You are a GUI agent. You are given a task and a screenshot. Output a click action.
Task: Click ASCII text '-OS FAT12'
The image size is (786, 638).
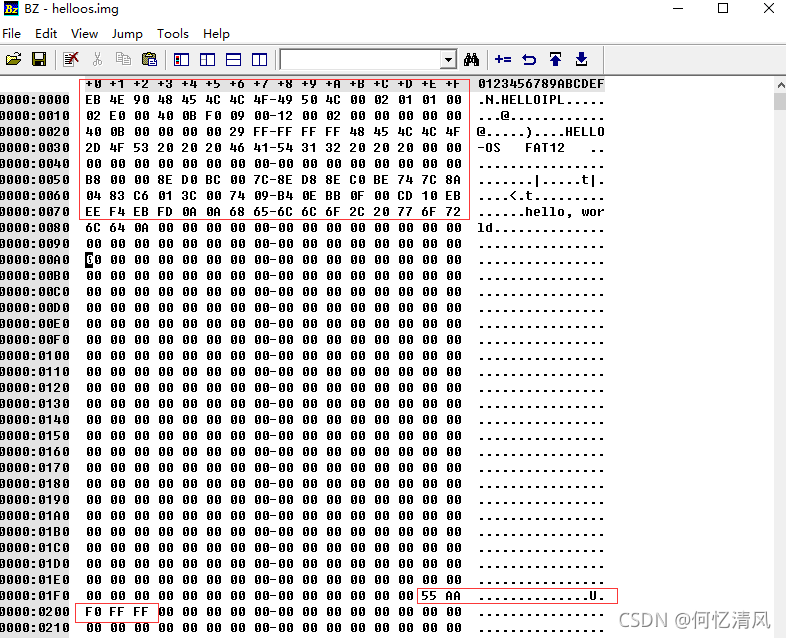[521, 148]
